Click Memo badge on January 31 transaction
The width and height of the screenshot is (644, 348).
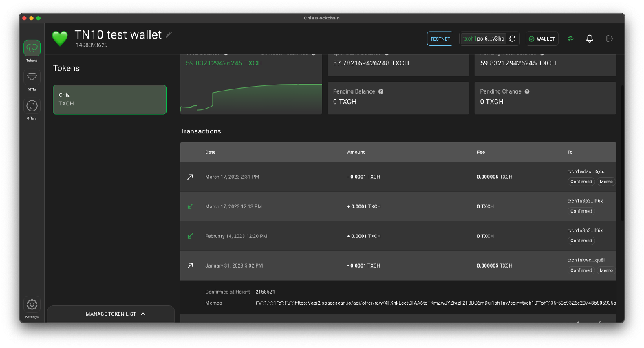tap(605, 270)
